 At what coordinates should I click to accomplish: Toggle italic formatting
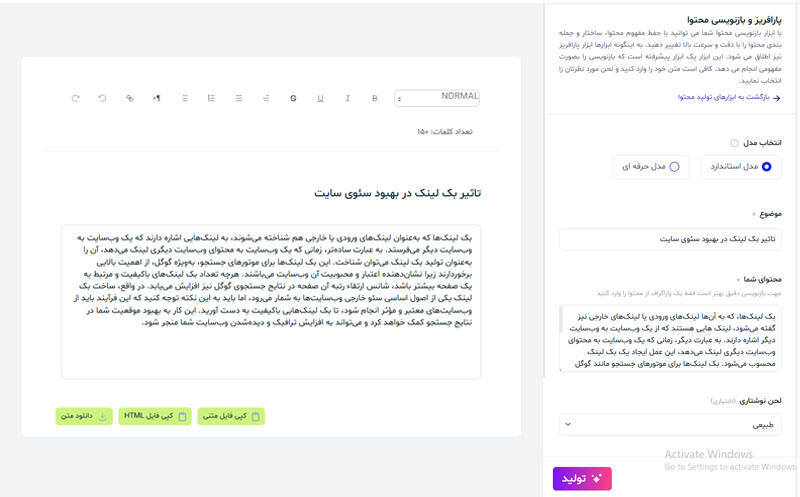(347, 98)
